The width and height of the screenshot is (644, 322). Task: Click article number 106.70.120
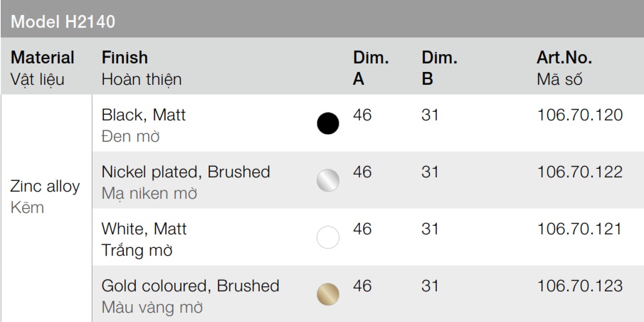(x=581, y=115)
